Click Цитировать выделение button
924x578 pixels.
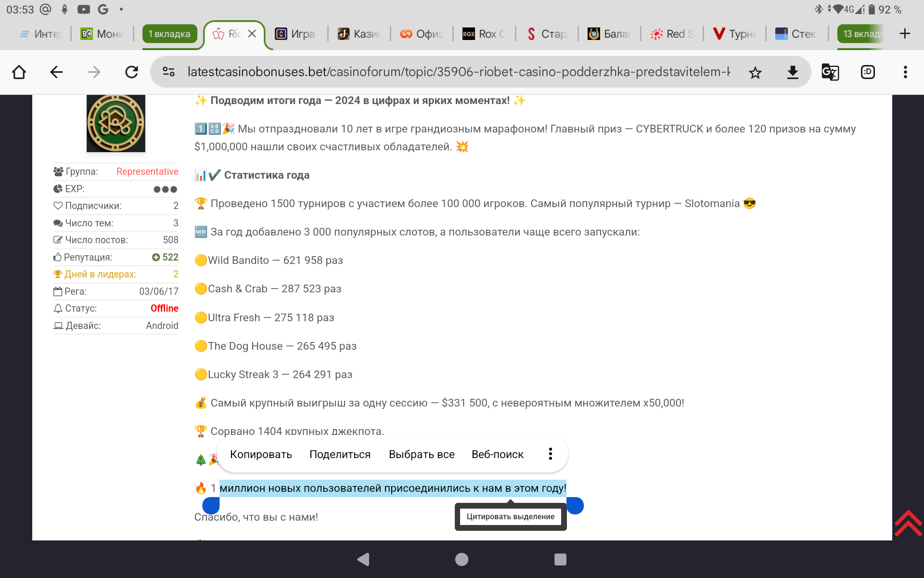point(510,516)
